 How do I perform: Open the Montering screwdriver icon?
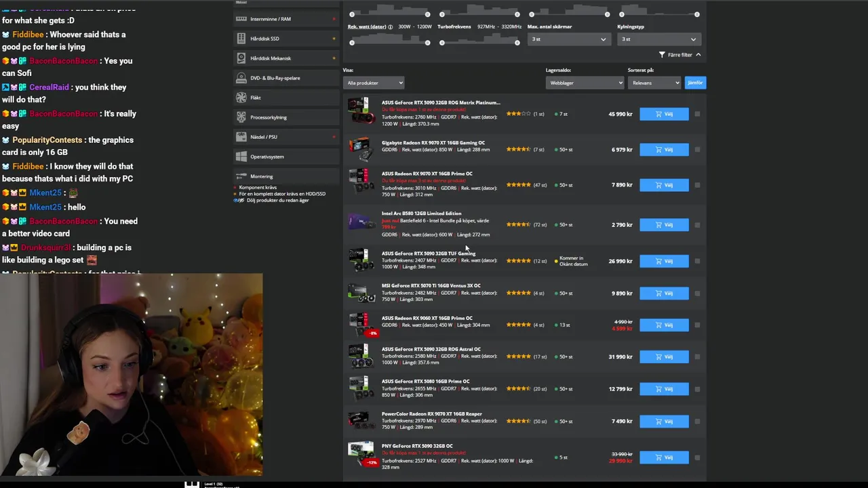click(x=241, y=176)
